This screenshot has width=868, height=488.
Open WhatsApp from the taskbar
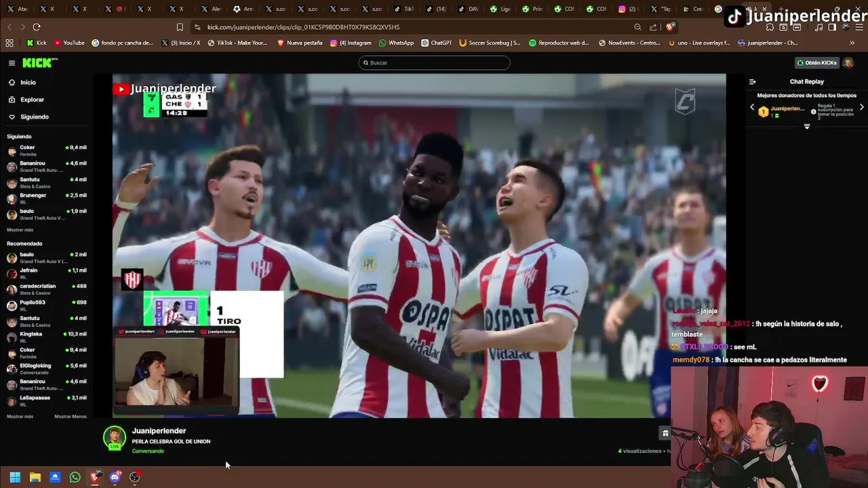75,477
